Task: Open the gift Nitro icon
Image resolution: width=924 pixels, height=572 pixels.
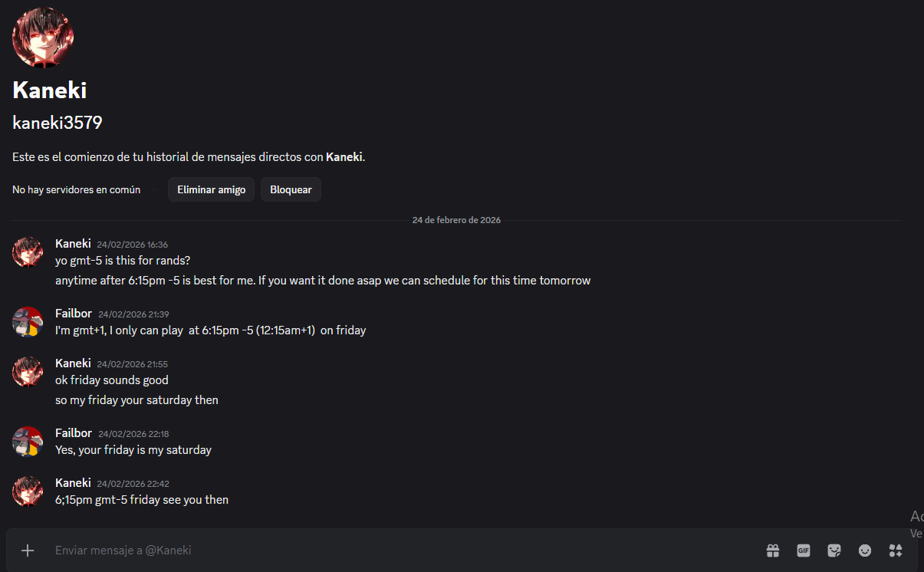Action: click(772, 551)
